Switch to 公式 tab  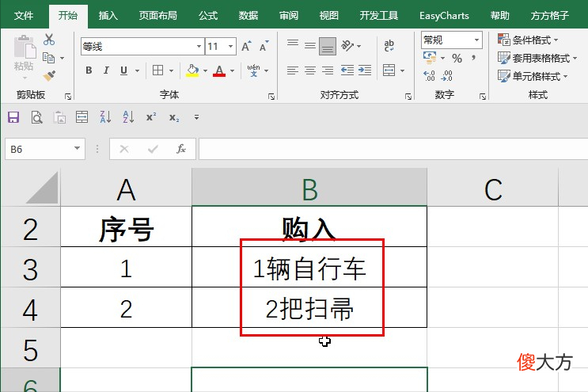[x=208, y=15]
